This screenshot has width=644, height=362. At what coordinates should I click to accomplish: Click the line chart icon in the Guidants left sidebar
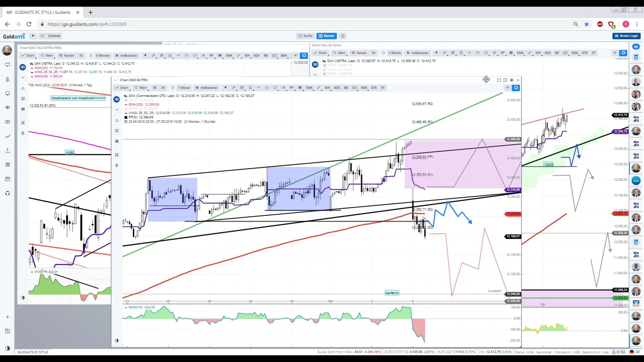(x=8, y=136)
